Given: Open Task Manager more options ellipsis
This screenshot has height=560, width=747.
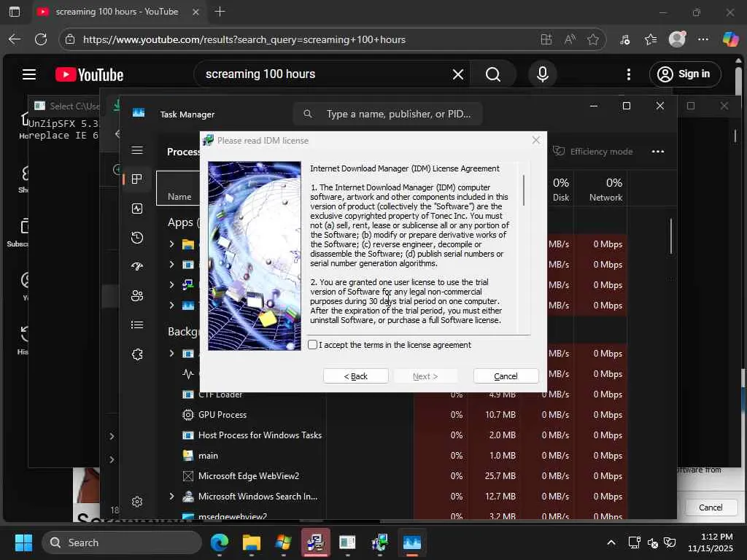Looking at the screenshot, I should (x=657, y=152).
